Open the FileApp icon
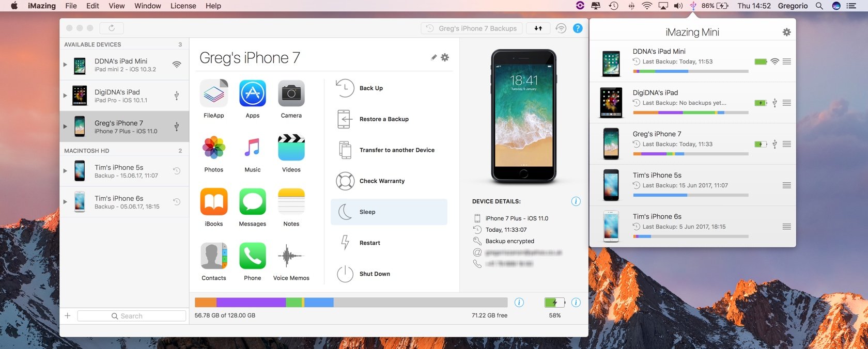Image resolution: width=868 pixels, height=349 pixels. pyautogui.click(x=214, y=93)
